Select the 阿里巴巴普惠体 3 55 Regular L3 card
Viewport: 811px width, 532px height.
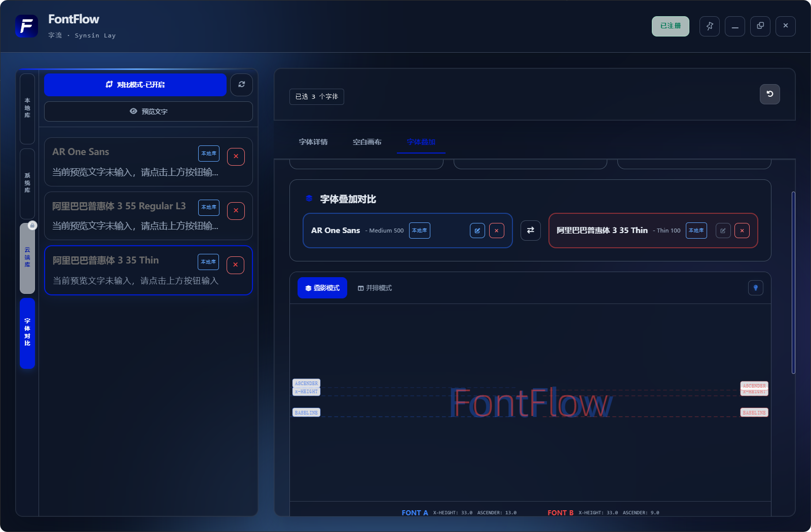(149, 216)
